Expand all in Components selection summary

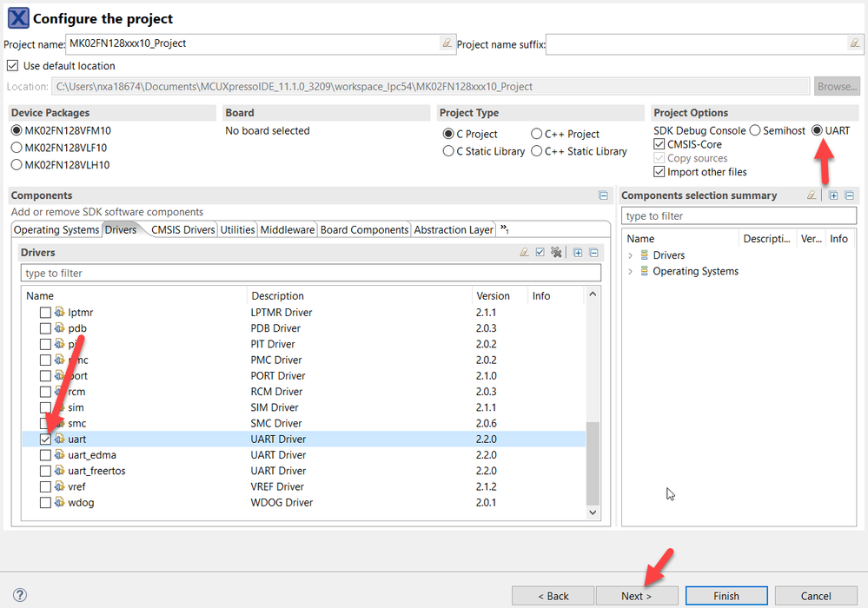click(x=833, y=195)
